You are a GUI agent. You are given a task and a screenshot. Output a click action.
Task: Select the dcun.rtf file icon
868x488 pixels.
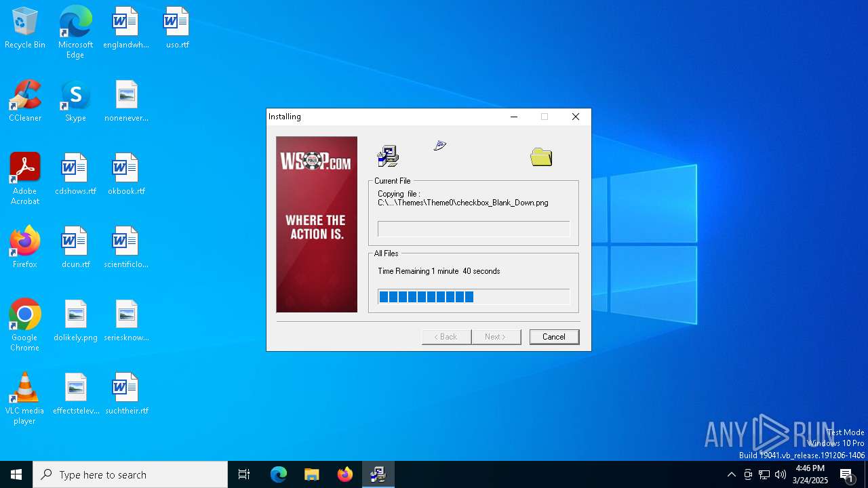pyautogui.click(x=75, y=248)
